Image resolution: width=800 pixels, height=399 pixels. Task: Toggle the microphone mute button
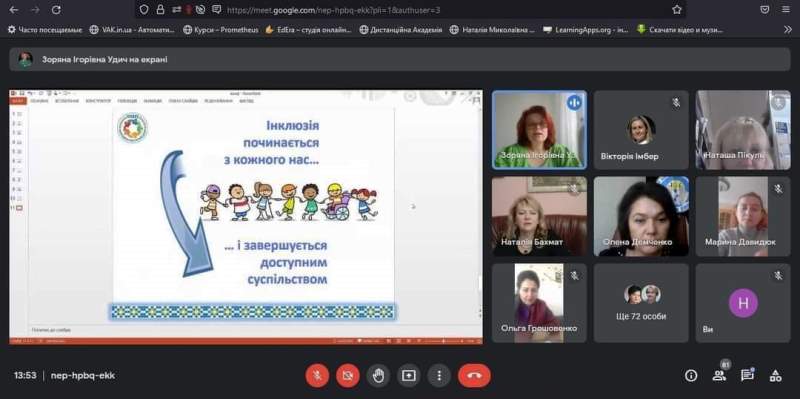click(317, 376)
